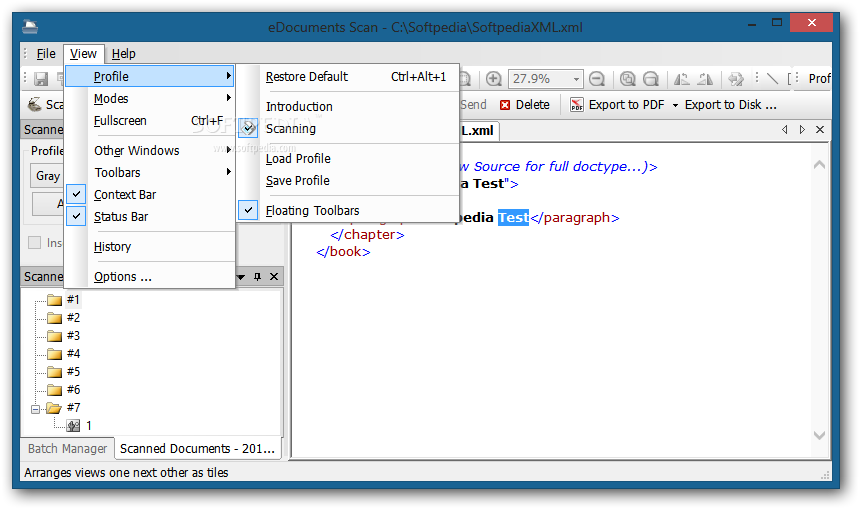Choose Restore Default profile
The width and height of the screenshot is (860, 509).
click(x=348, y=77)
